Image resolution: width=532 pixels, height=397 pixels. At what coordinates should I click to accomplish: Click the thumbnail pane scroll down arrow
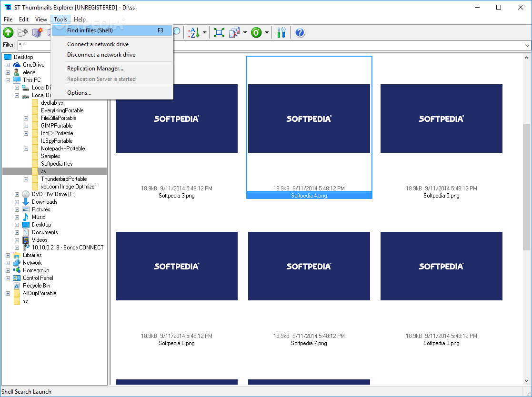coord(526,381)
